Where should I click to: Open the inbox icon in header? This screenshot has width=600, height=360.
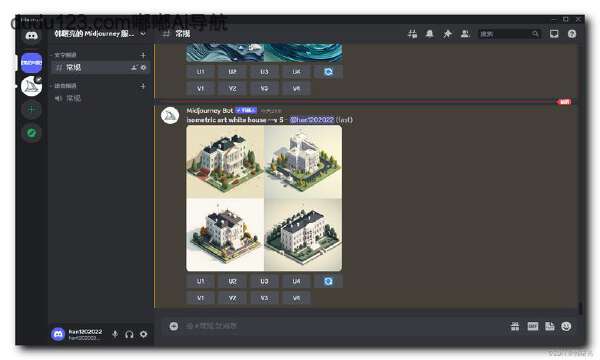554,34
